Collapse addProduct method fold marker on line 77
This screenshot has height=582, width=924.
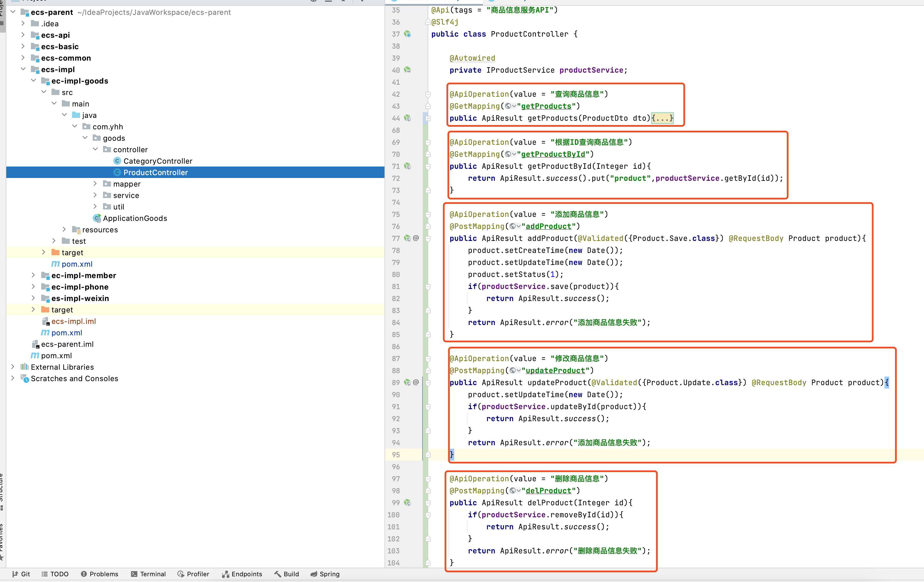428,238
